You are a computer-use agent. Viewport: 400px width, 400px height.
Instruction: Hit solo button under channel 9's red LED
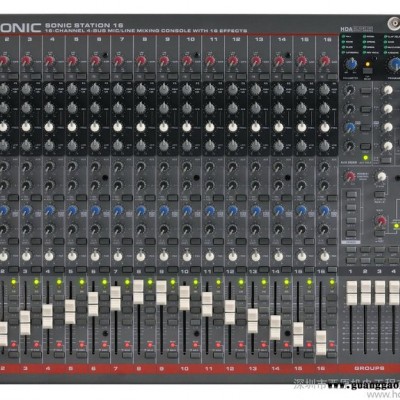(x=173, y=355)
